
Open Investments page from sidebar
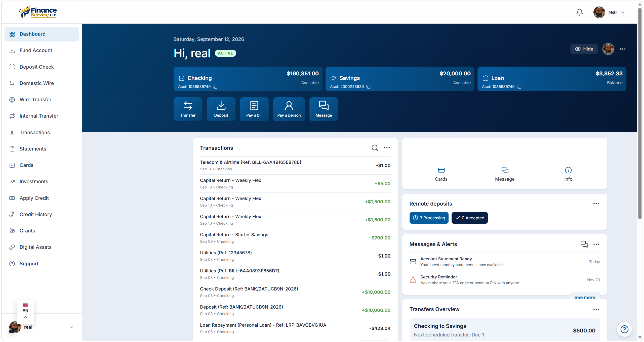[42, 181]
